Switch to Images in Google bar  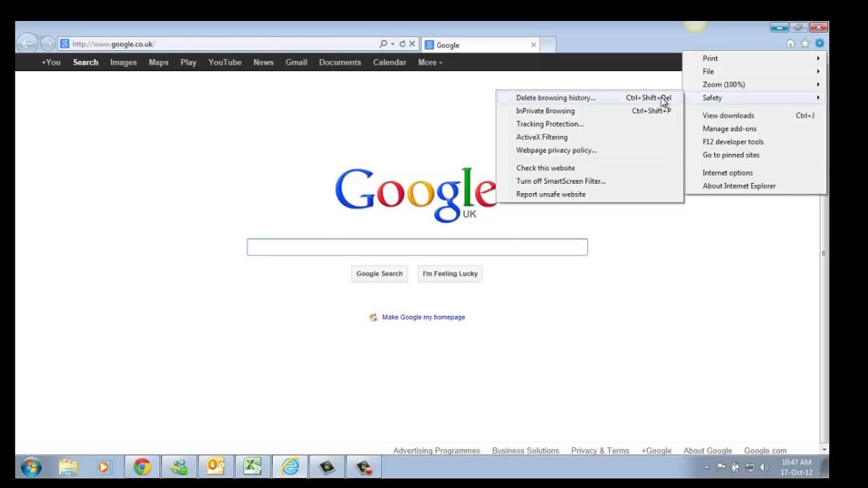pos(123,62)
